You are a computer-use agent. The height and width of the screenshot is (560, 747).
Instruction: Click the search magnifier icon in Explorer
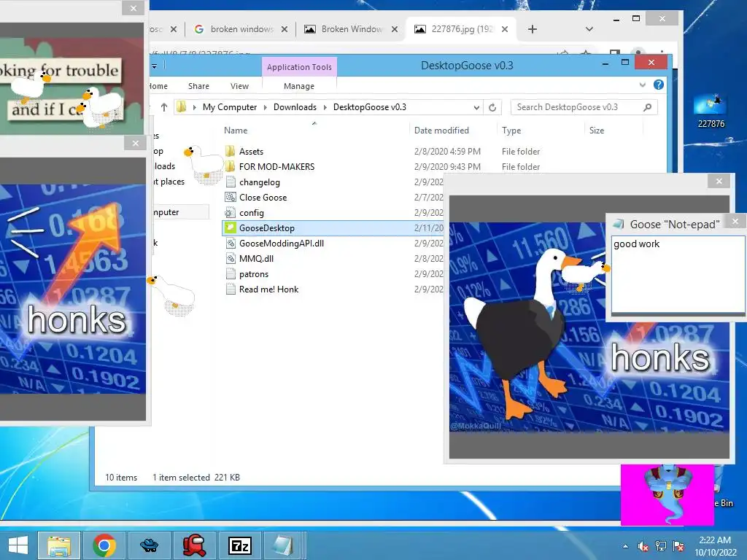(x=647, y=107)
